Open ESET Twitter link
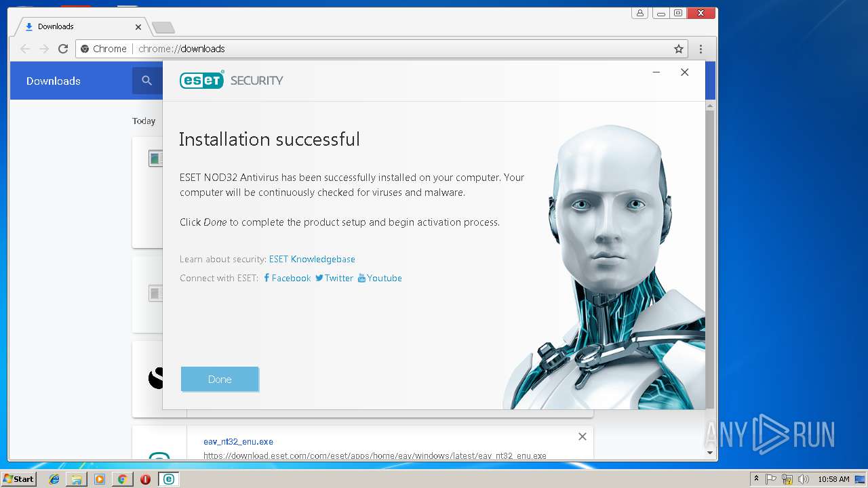 (334, 278)
